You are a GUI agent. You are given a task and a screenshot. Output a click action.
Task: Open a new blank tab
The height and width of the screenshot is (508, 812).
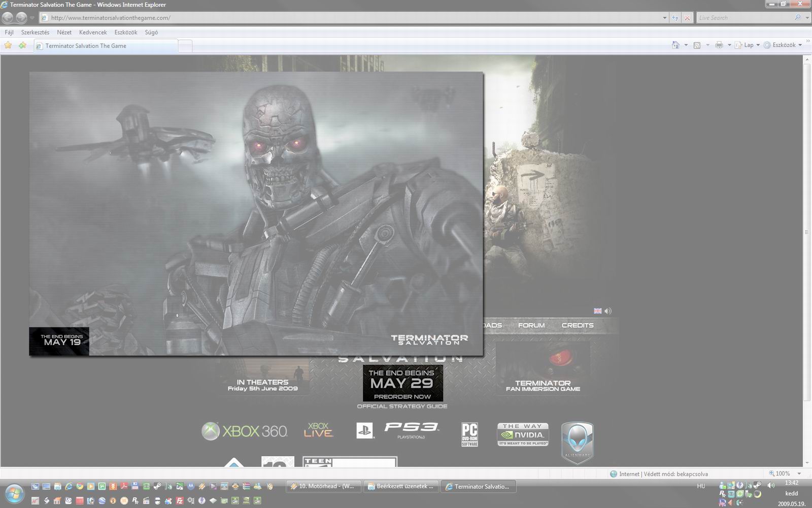click(185, 46)
